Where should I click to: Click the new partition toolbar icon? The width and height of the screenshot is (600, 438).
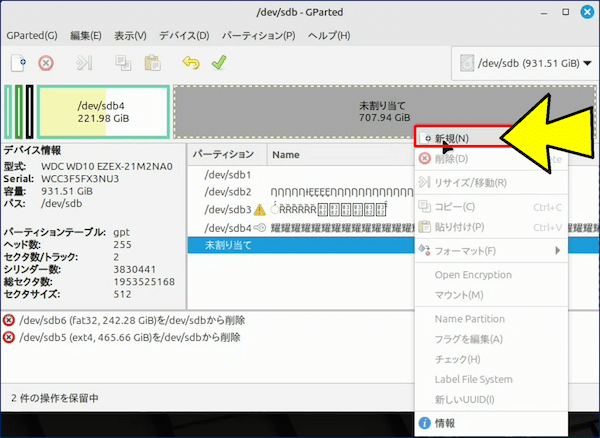tap(18, 62)
